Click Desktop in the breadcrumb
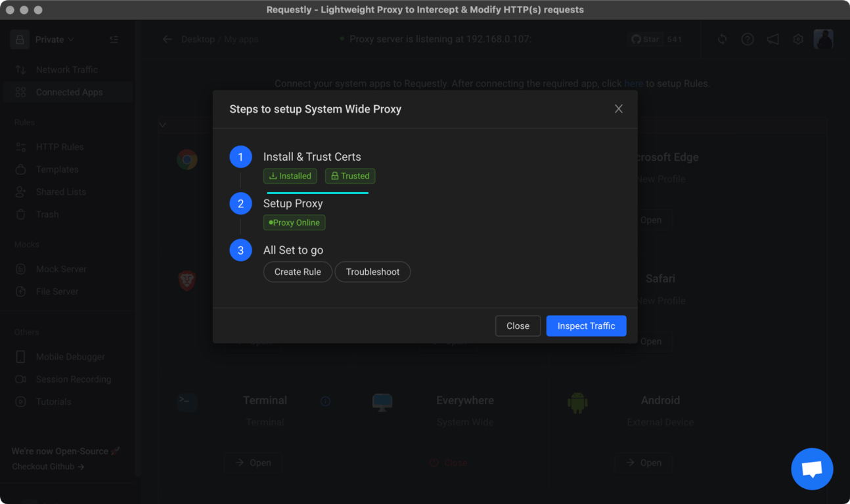The width and height of the screenshot is (850, 504). point(198,39)
